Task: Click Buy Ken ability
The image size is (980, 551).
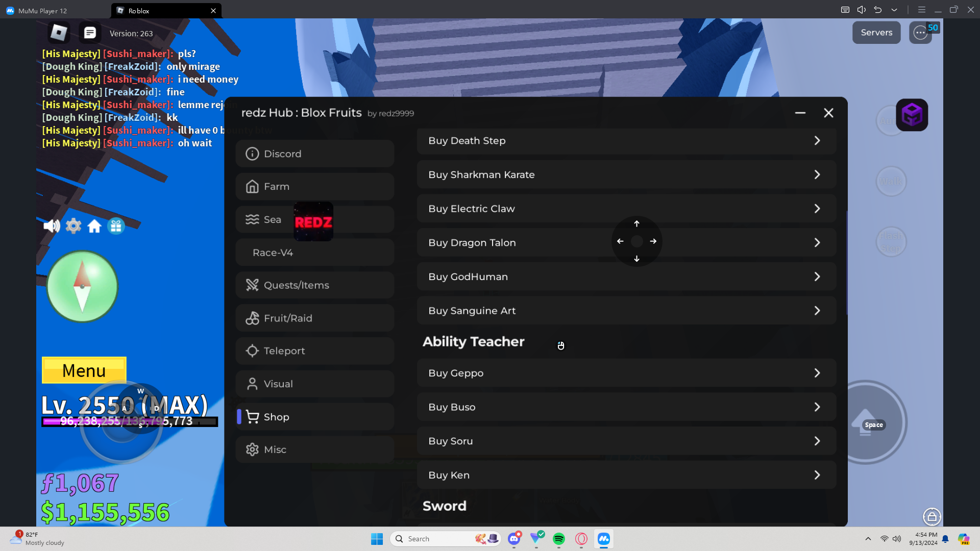Action: point(626,475)
